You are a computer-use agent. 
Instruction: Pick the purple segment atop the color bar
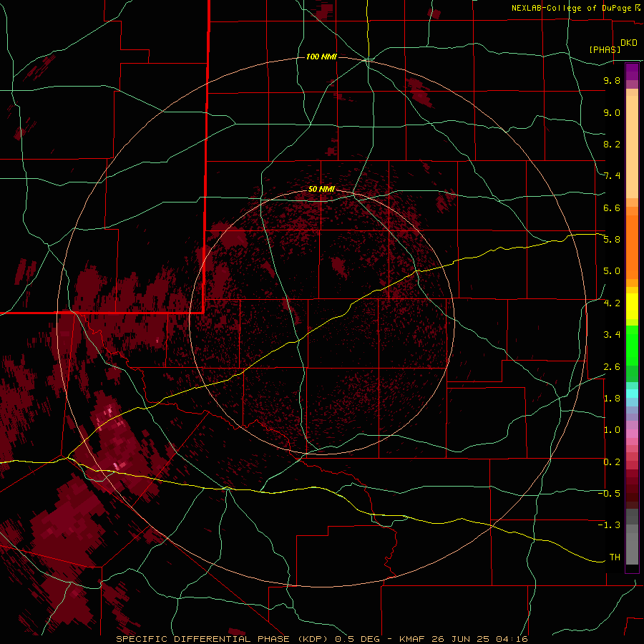(x=632, y=72)
